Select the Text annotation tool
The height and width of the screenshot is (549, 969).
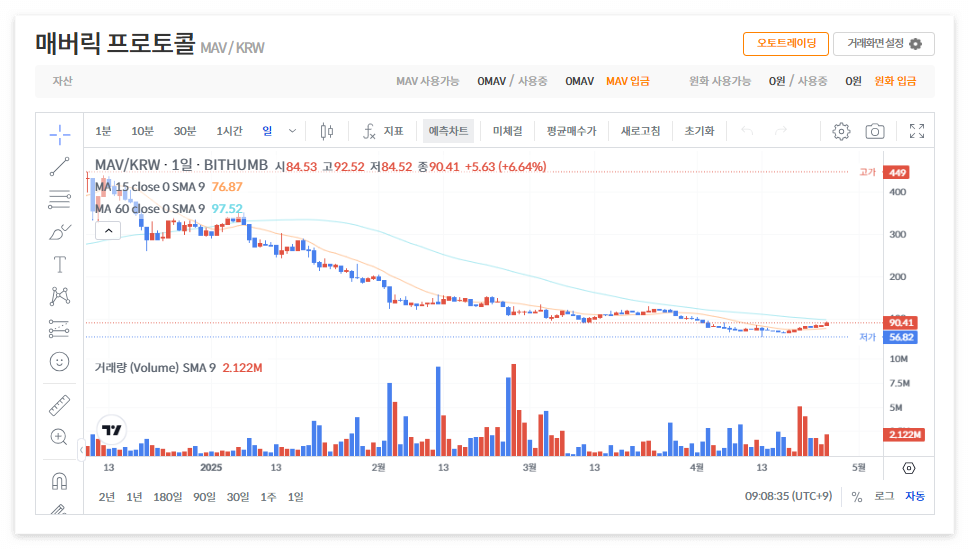click(x=59, y=265)
